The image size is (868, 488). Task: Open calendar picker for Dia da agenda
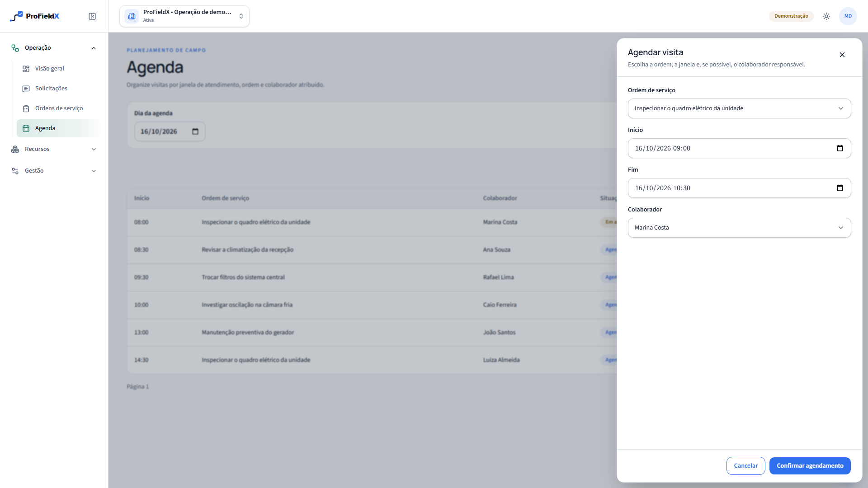(x=195, y=131)
